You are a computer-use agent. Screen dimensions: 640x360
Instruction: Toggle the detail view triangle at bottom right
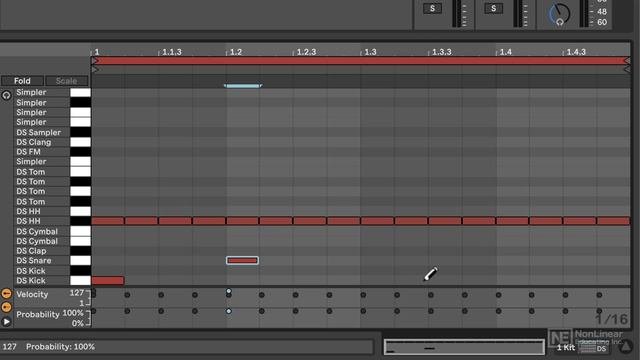pos(625,347)
